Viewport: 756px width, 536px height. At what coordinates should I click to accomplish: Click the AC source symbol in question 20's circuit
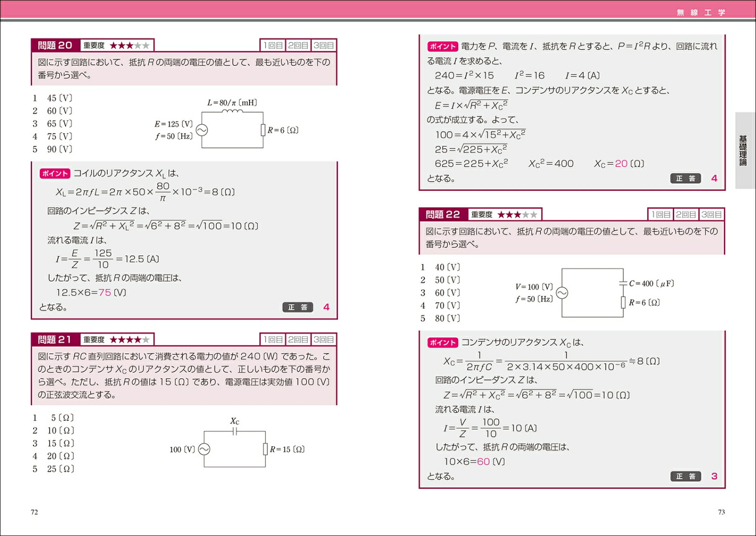click(202, 130)
